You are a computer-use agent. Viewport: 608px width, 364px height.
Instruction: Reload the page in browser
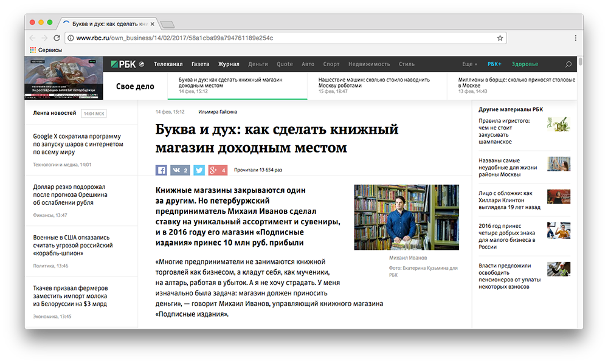coord(57,38)
